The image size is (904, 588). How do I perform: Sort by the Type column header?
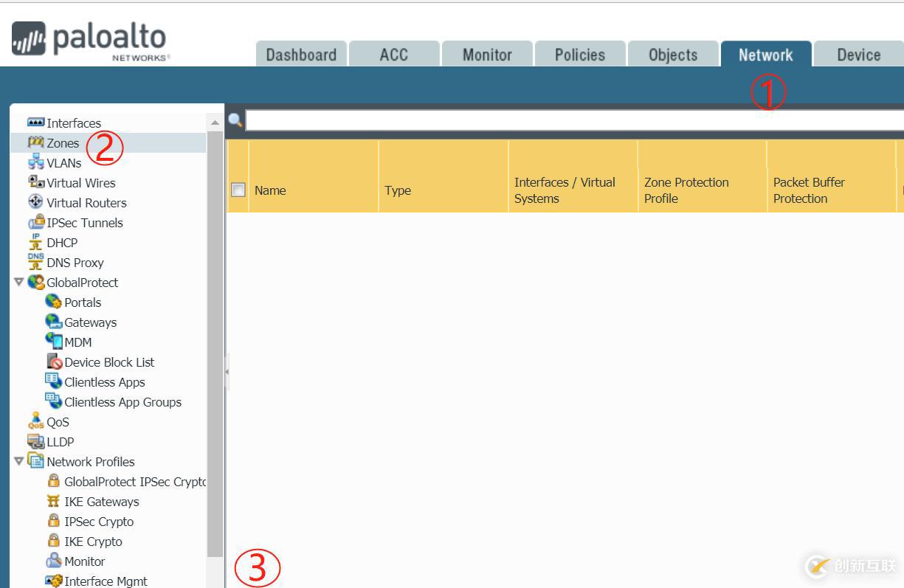point(444,177)
